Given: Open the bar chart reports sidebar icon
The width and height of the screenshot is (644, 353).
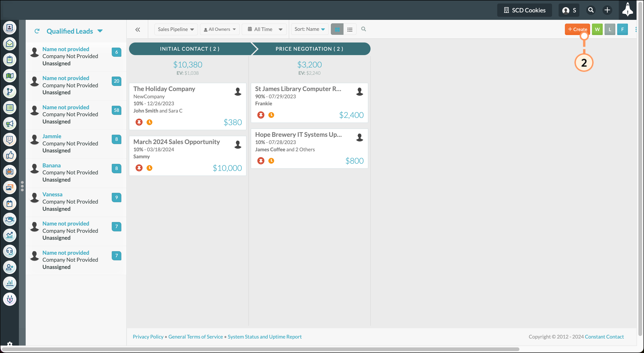Looking at the screenshot, I should 10,283.
